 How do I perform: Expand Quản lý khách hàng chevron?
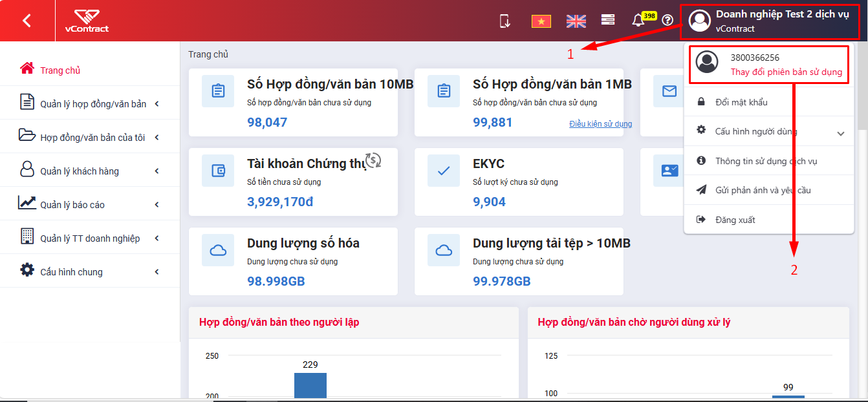point(157,171)
